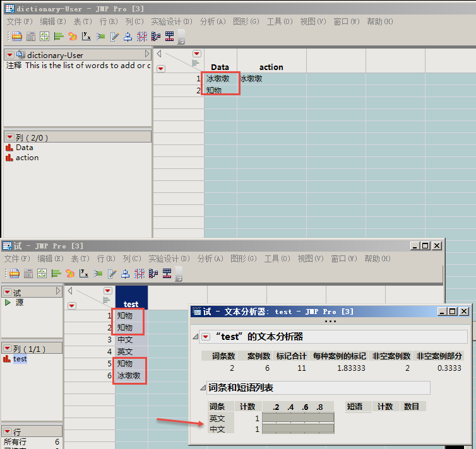Select 中文 term in 词条 list
Viewport: 476px width, 449px height.
coord(217,429)
